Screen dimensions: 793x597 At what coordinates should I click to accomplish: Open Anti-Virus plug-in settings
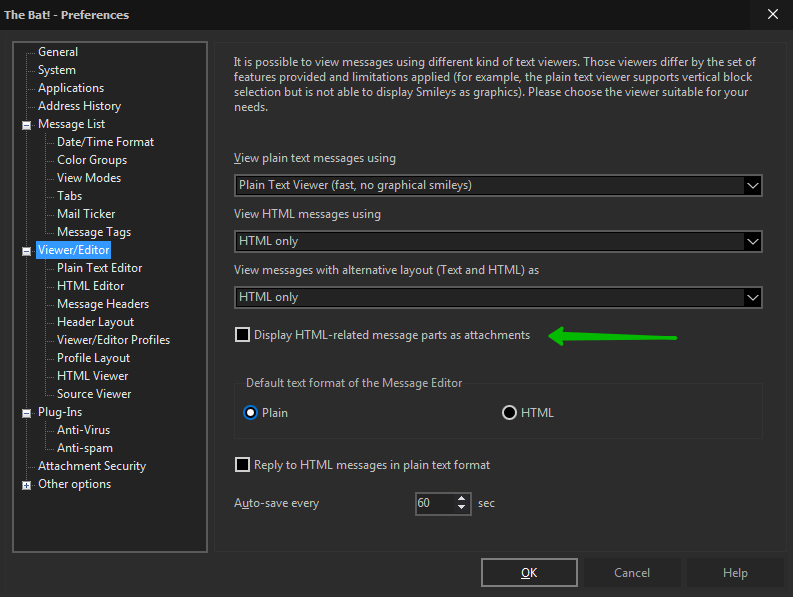tap(83, 430)
